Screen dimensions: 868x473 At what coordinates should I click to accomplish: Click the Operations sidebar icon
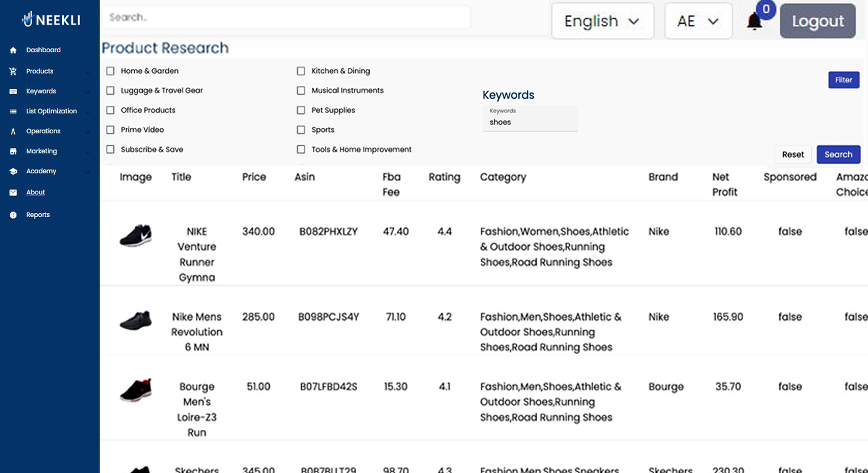click(x=13, y=132)
